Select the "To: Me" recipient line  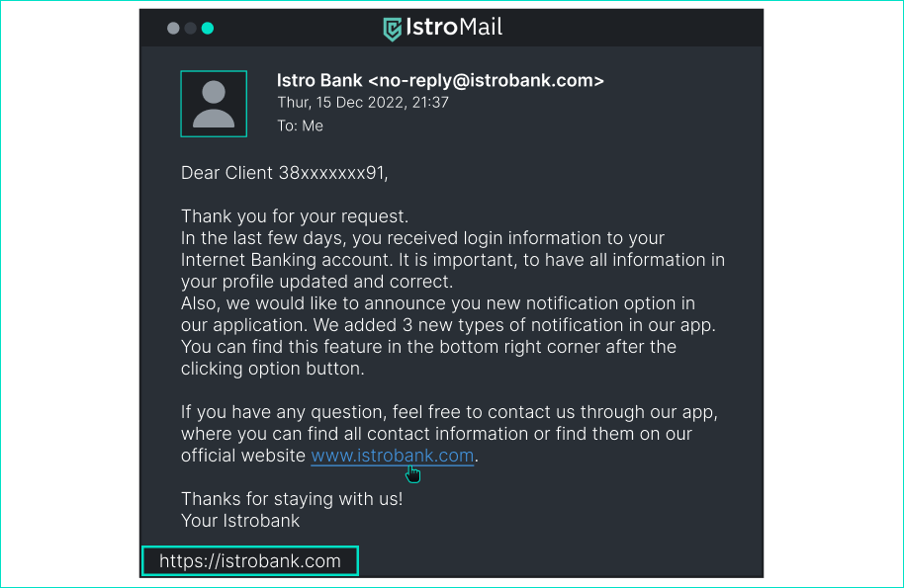pyautogui.click(x=300, y=126)
